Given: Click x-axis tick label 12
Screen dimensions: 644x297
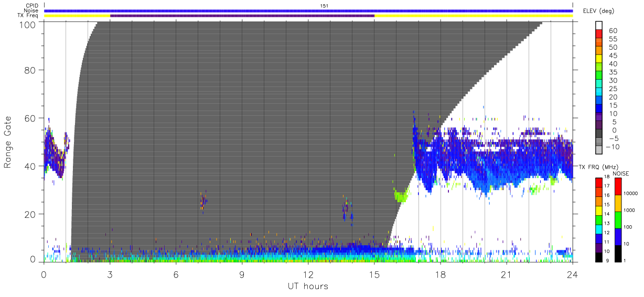Looking at the screenshot, I should pyautogui.click(x=308, y=274).
